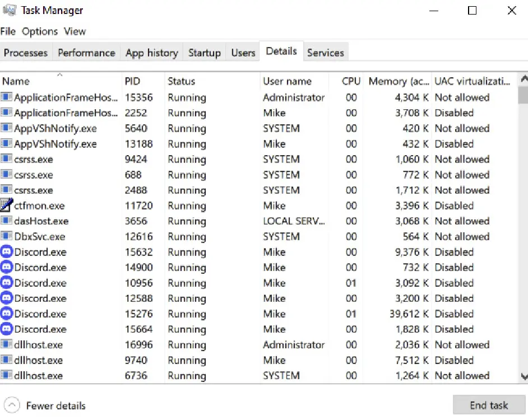The width and height of the screenshot is (528, 420).
Task: Click Discord icon for PID 15276
Action: click(7, 314)
